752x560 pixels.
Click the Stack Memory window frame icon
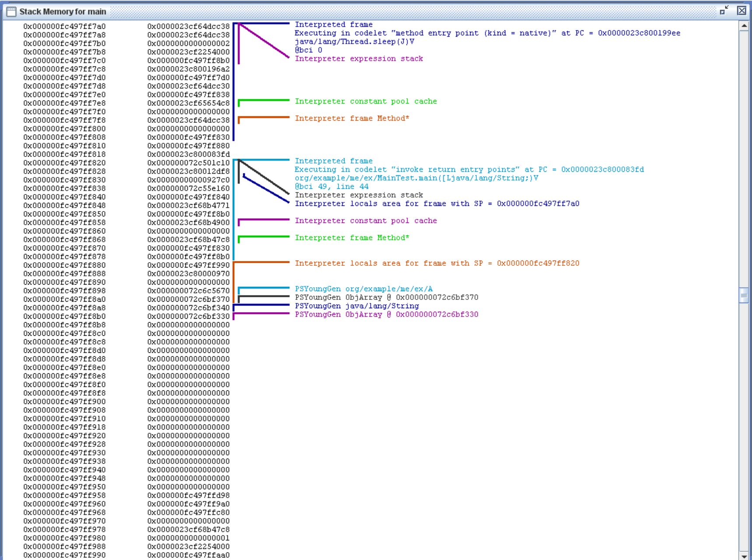[11, 11]
